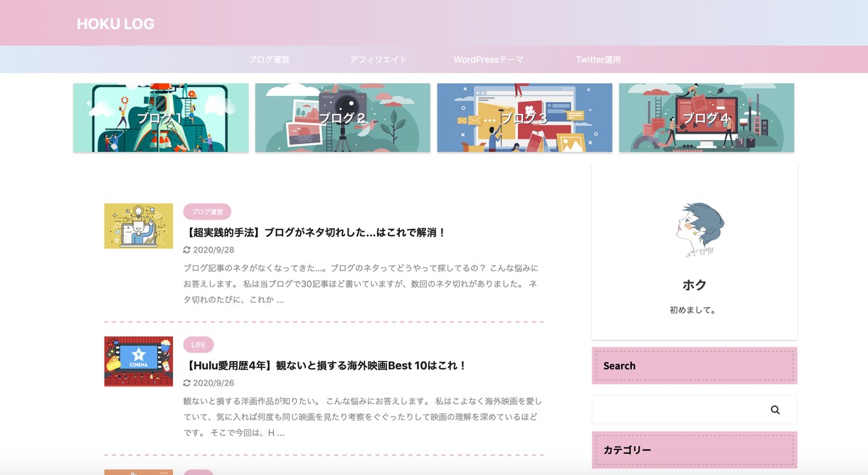Click the yellow thumbnail of the ネタ切れ post
This screenshot has width=868, height=475.
(139, 226)
